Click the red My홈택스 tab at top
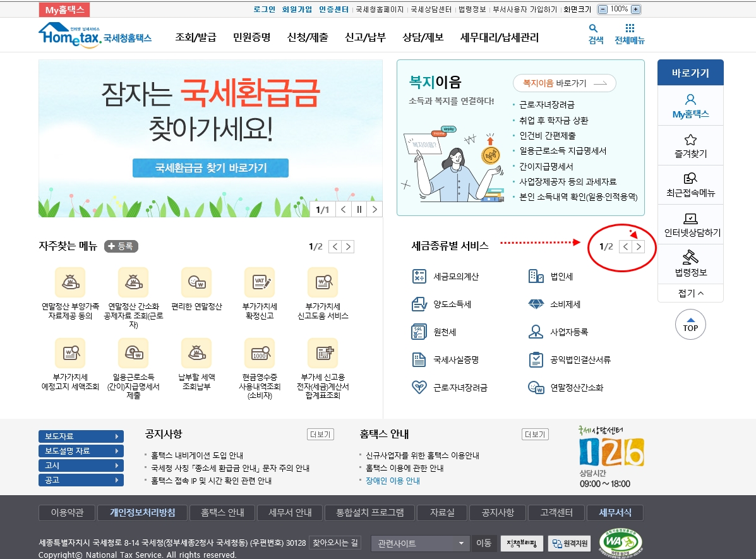Viewport: 756px width, 559px height. (x=64, y=9)
